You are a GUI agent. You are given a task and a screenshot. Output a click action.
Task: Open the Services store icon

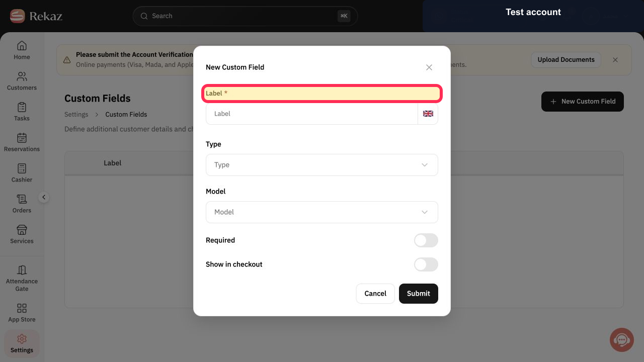click(22, 230)
